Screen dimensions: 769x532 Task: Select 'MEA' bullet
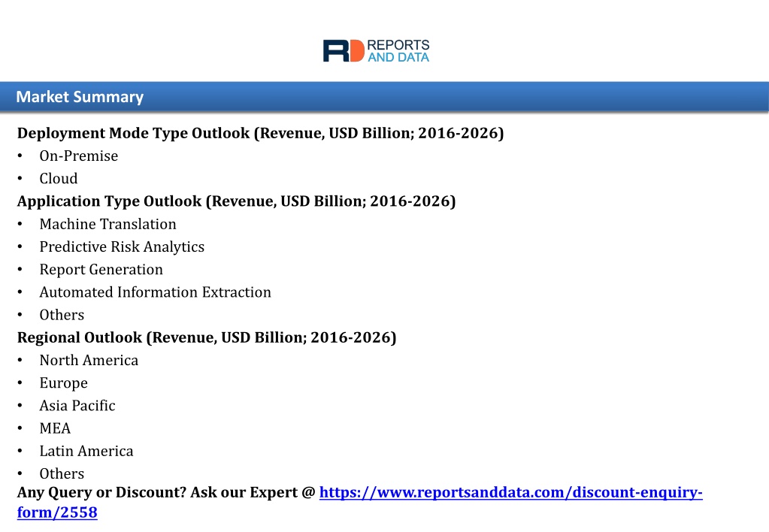pos(55,428)
